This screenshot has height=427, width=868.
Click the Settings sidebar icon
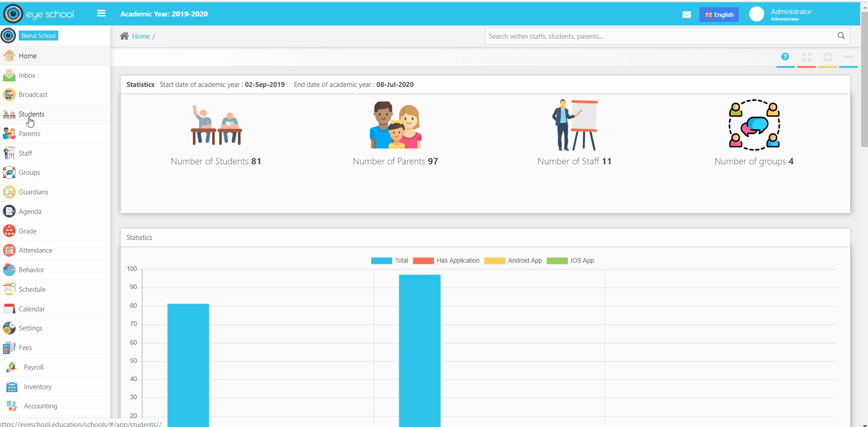(9, 328)
